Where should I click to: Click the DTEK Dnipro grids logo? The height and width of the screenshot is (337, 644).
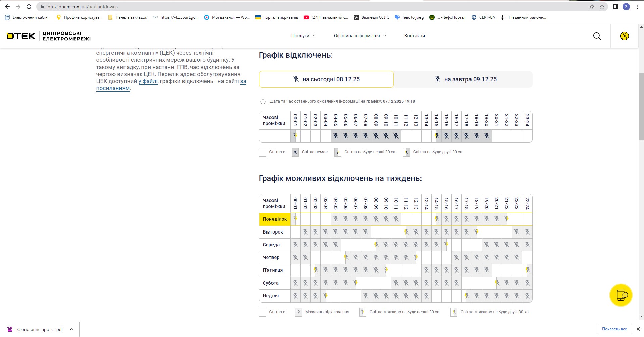point(49,36)
